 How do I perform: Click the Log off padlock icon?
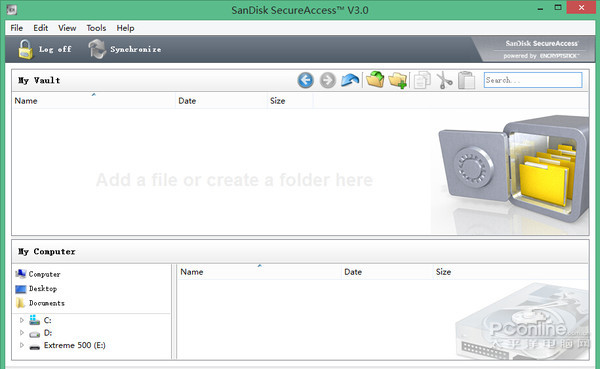click(25, 49)
